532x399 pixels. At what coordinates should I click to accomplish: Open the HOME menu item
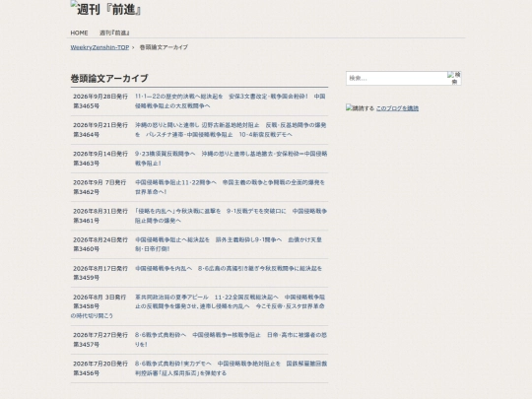(x=79, y=33)
